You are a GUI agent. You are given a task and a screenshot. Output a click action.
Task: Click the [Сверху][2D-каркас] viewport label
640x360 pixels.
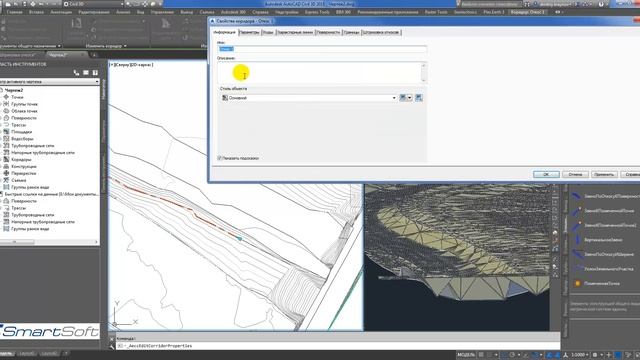(x=132, y=65)
